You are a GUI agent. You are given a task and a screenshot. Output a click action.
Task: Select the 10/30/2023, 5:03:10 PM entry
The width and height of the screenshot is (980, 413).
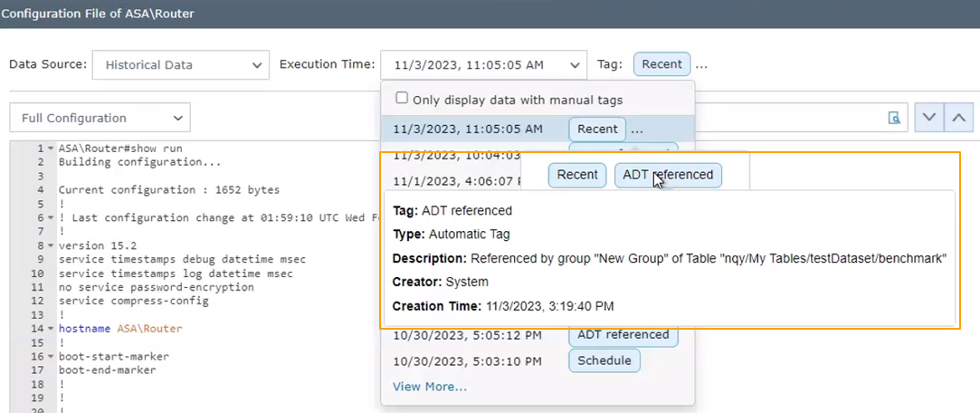click(x=467, y=361)
